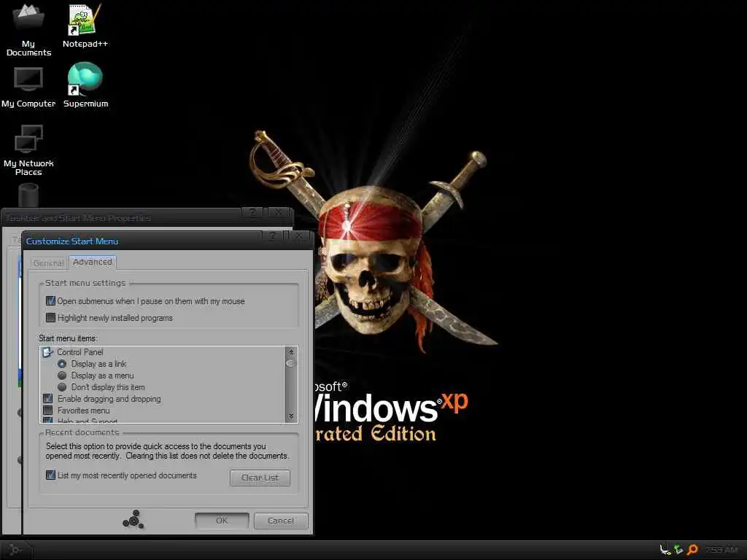
Task: Enable the Favorites menu checkbox
Action: pyautogui.click(x=47, y=410)
